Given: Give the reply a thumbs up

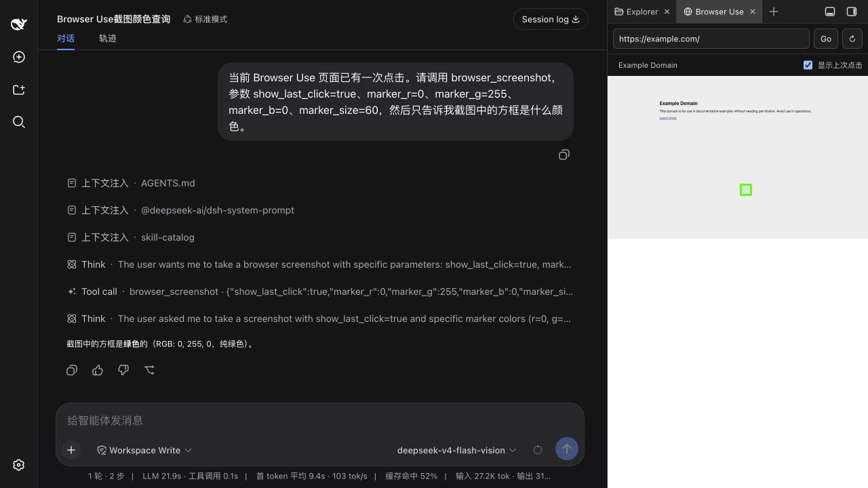Looking at the screenshot, I should click(x=98, y=370).
